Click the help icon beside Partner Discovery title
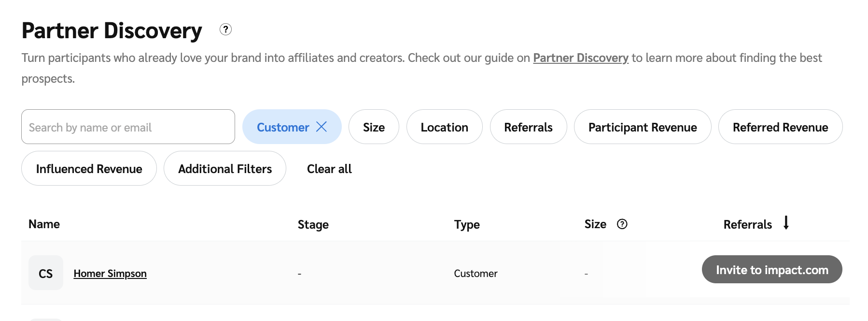This screenshot has height=321, width=868. tap(225, 29)
